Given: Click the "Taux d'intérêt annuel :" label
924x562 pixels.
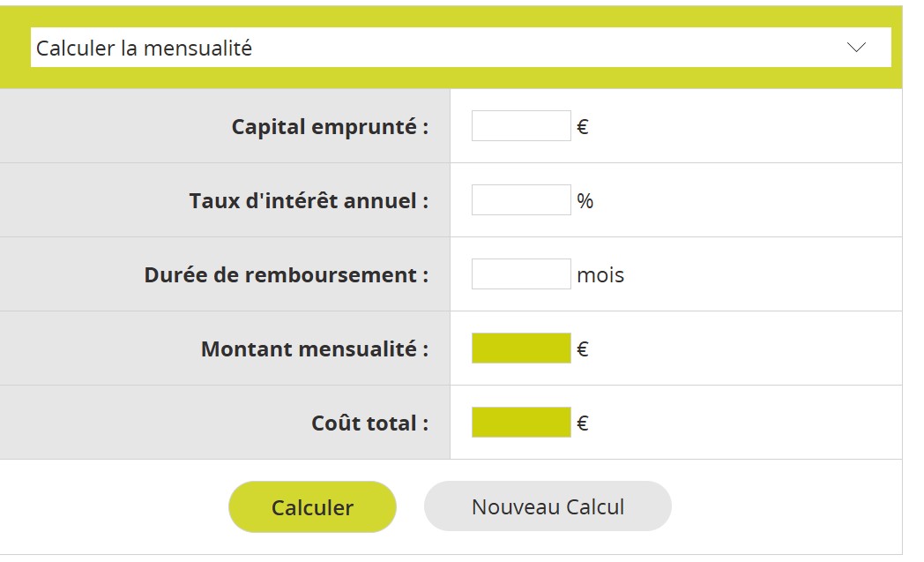Looking at the screenshot, I should click(x=309, y=201).
